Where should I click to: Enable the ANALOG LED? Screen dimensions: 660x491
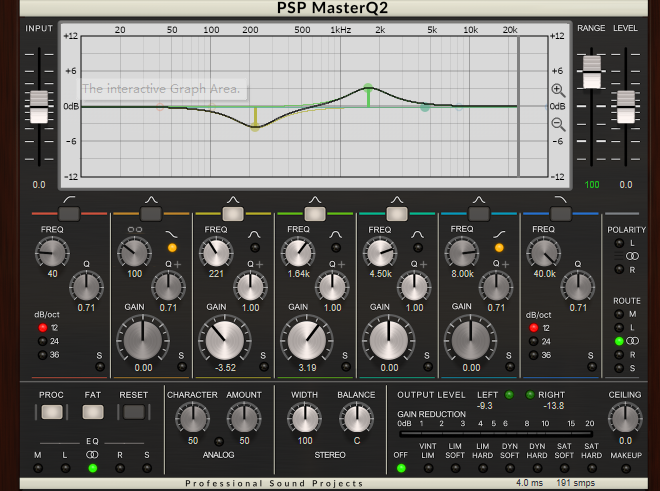(219, 441)
